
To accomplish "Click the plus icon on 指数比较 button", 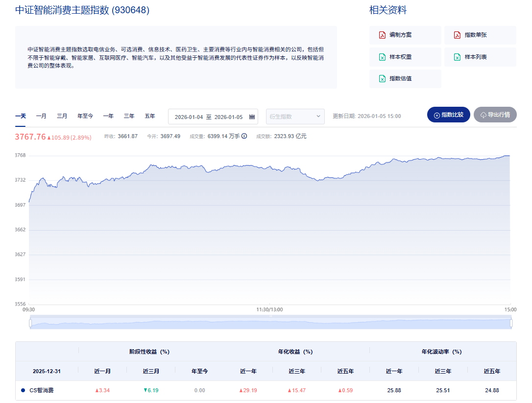I will click(x=436, y=115).
